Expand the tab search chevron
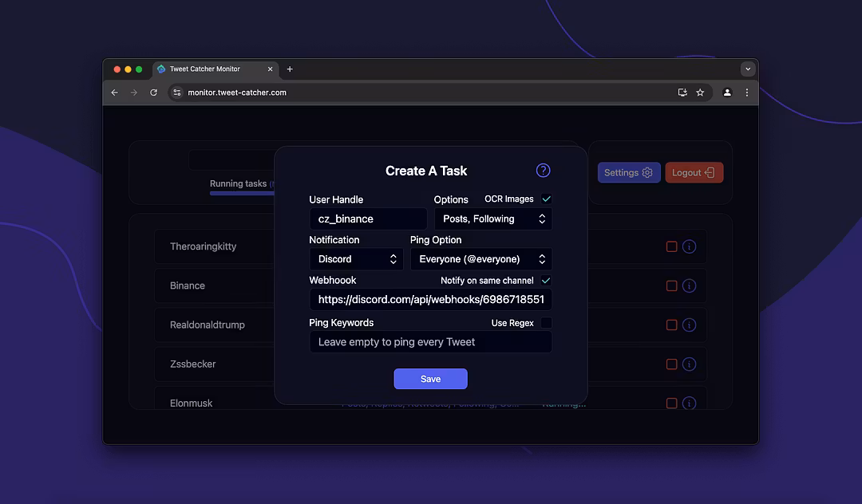Image resolution: width=862 pixels, height=504 pixels. [747, 69]
